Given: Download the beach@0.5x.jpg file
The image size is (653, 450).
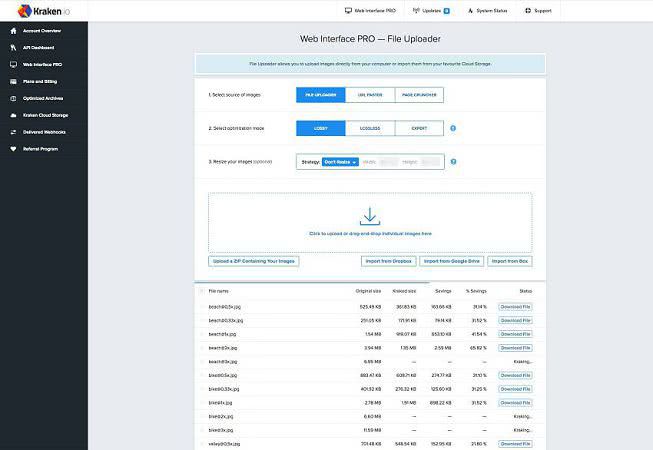Looking at the screenshot, I should (x=514, y=306).
